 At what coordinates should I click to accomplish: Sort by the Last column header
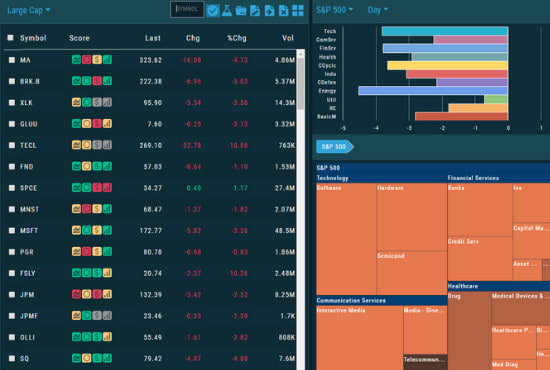[153, 38]
